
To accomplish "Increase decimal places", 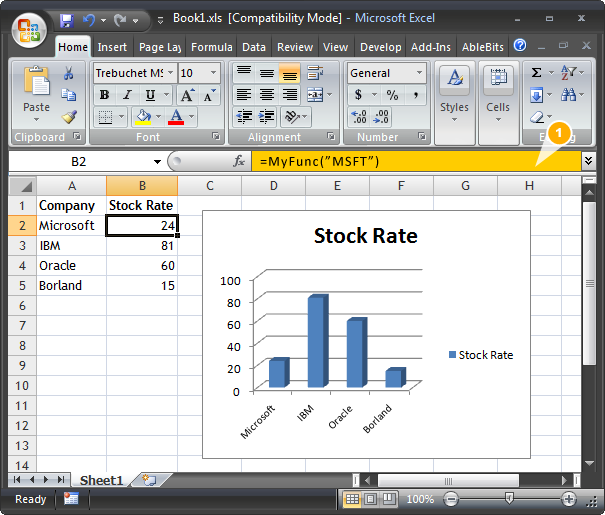I will [x=358, y=117].
